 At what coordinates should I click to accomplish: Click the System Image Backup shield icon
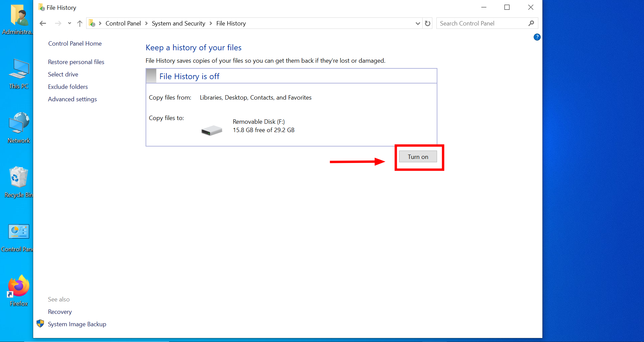[40, 324]
